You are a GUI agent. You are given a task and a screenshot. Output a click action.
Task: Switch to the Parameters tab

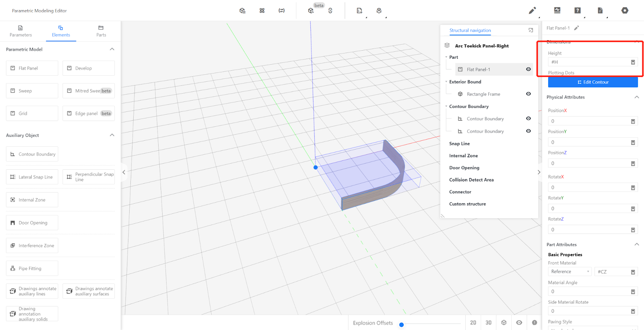click(21, 31)
